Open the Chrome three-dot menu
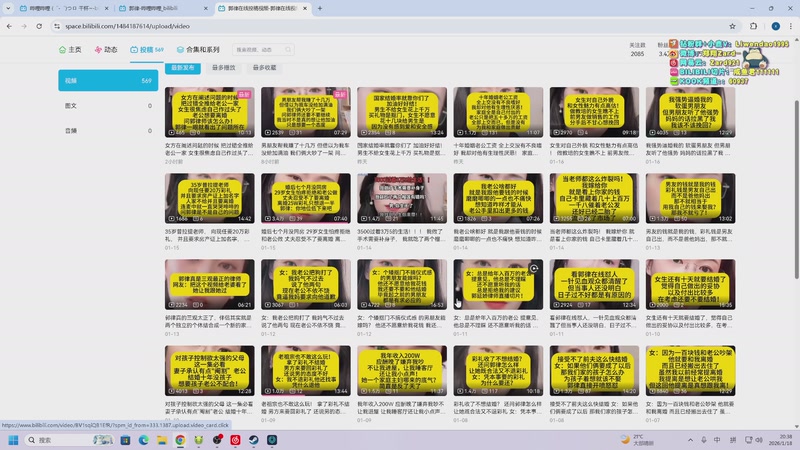The image size is (800, 450). click(x=791, y=26)
